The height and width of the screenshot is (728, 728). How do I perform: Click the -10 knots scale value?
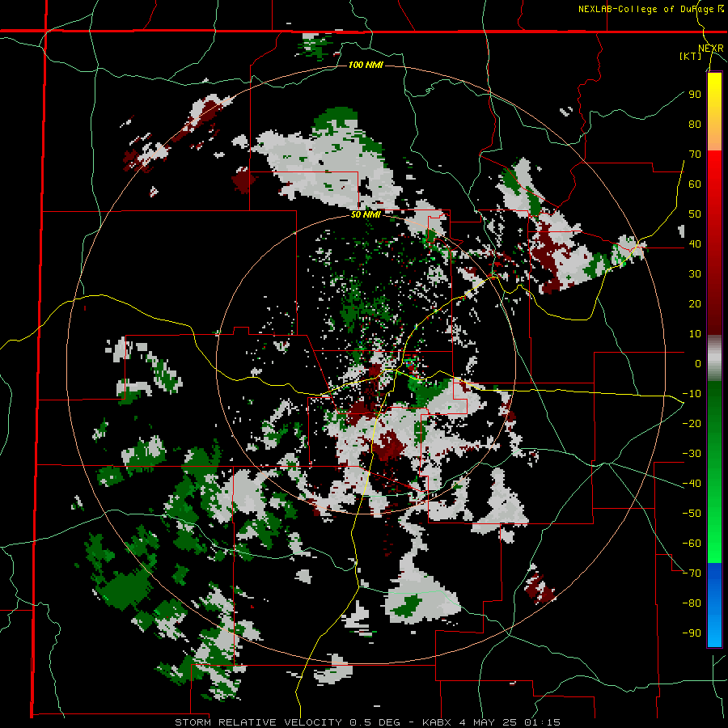[692, 394]
